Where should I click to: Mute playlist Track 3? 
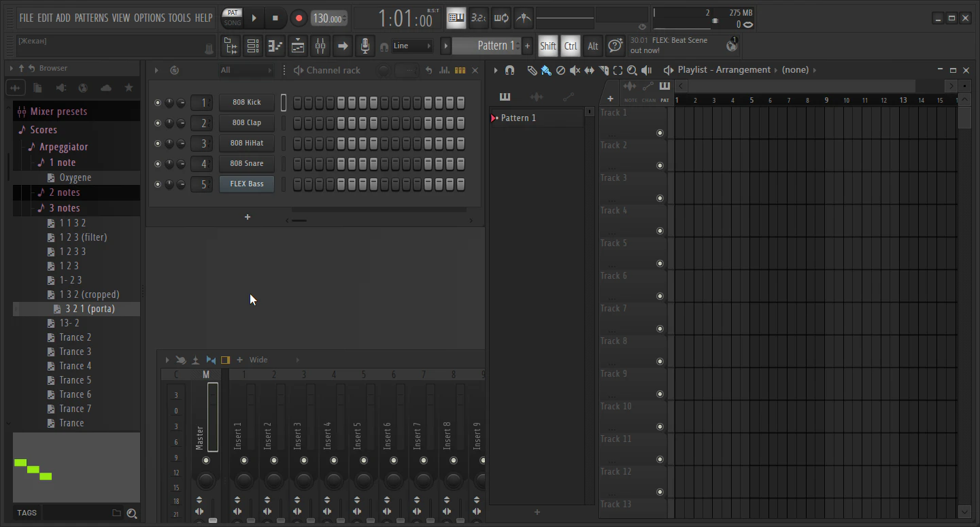(x=660, y=199)
